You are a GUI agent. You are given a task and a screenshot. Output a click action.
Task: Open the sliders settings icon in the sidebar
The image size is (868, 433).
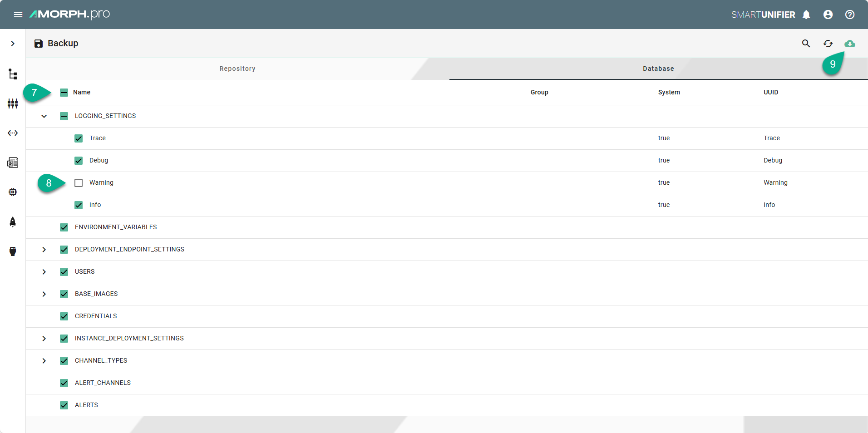point(13,103)
